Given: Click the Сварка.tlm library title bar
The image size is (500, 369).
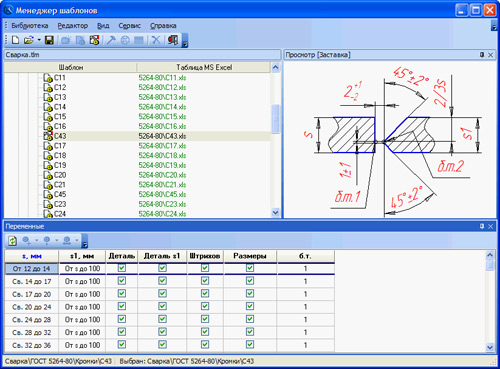Looking at the screenshot, I should tap(142, 55).
